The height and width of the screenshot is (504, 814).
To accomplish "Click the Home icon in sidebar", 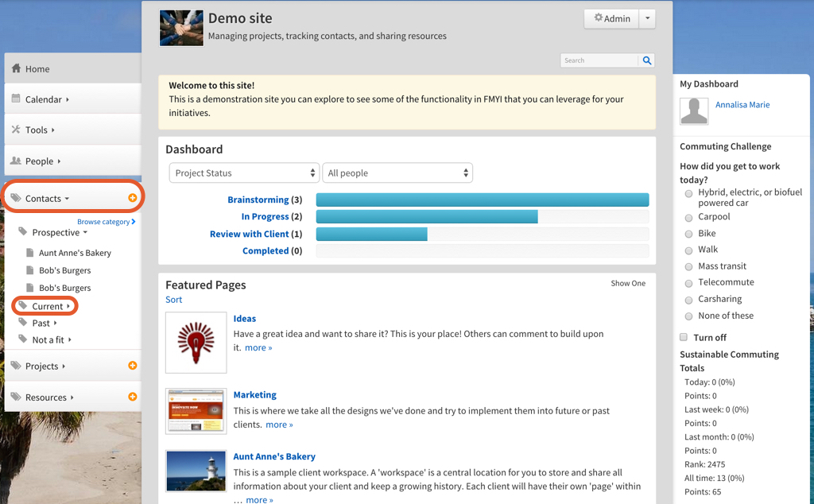I will (x=16, y=68).
